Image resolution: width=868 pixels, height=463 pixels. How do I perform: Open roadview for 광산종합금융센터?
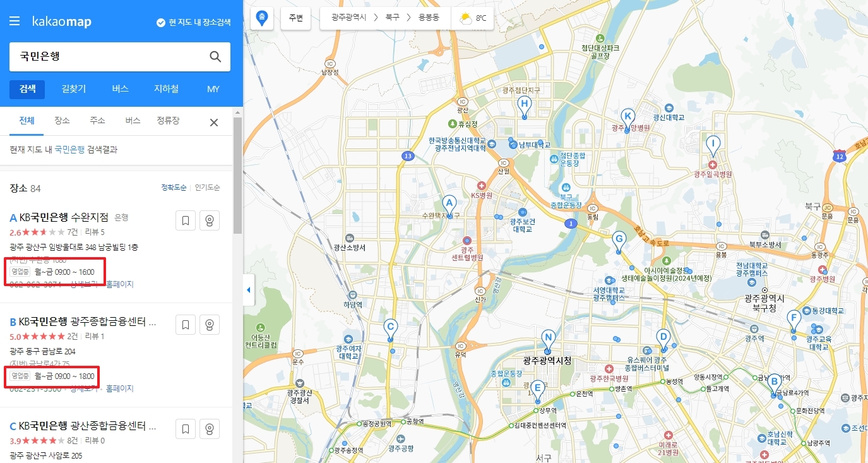[210, 429]
